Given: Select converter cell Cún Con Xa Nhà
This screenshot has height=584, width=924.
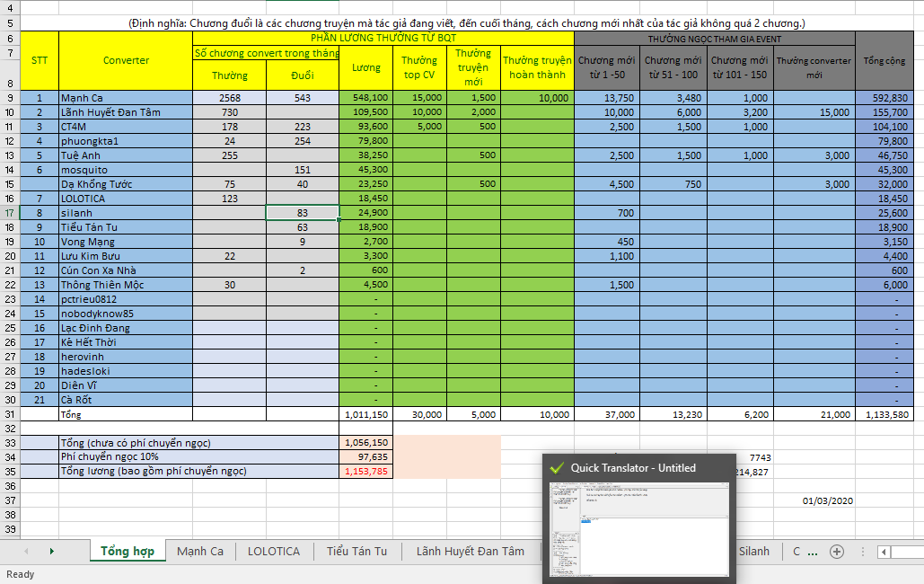Looking at the screenshot, I should point(126,270).
